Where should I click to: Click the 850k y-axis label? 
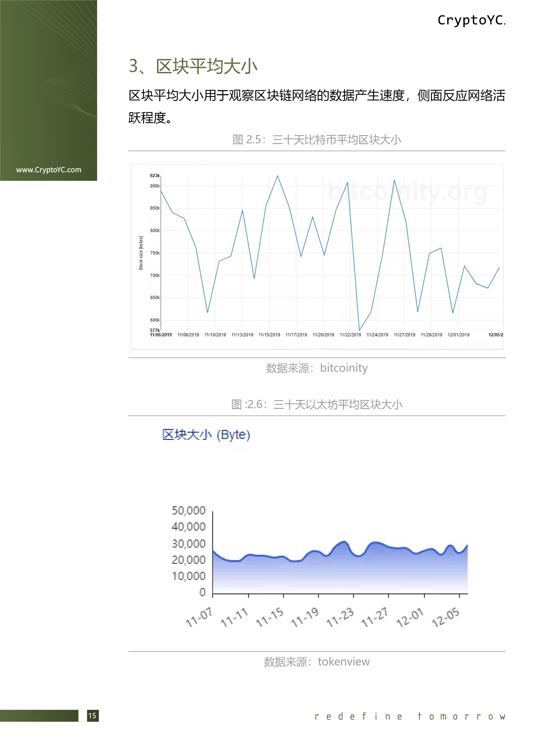(155, 208)
